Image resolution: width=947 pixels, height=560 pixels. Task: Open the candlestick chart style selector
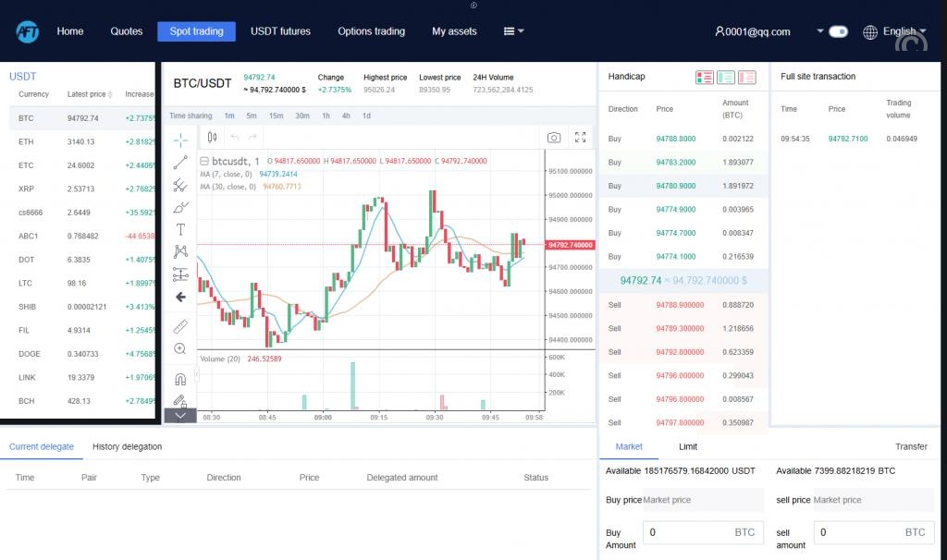[x=213, y=138]
